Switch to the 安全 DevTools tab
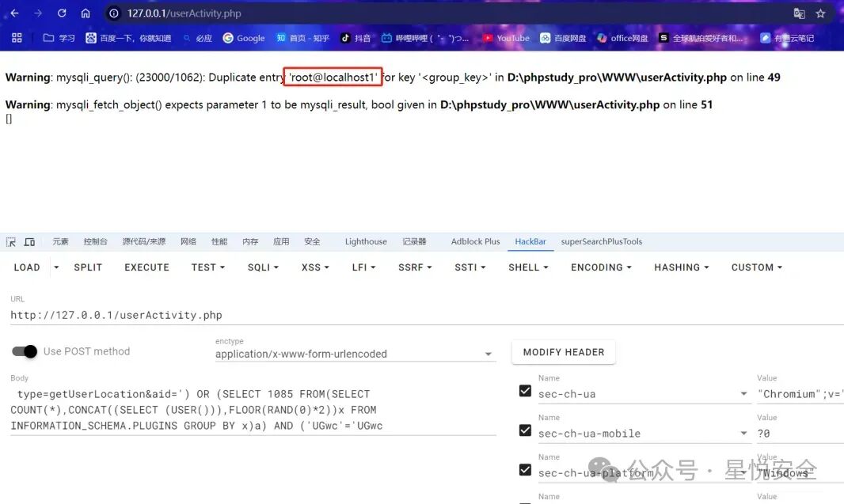Screen dimensions: 844x504 point(312,241)
